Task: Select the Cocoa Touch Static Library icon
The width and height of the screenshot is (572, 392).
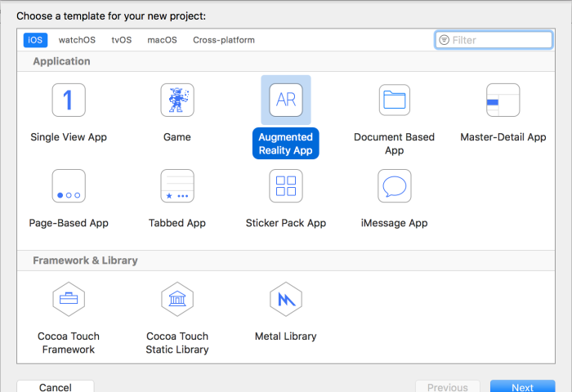Action: [x=177, y=299]
